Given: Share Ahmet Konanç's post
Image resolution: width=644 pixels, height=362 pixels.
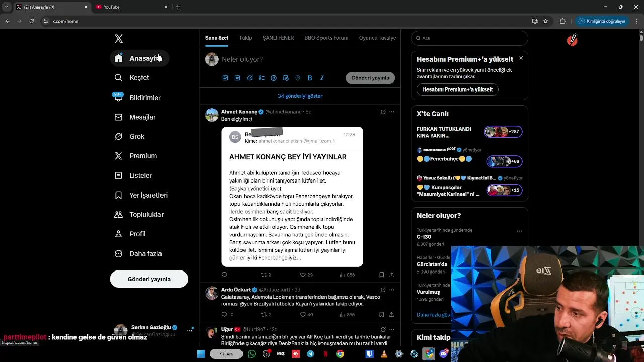Looking at the screenshot, I should coord(392,275).
